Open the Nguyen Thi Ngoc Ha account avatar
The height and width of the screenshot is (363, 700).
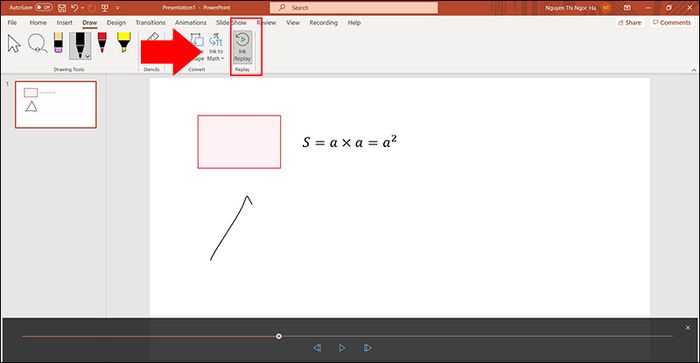[x=606, y=8]
